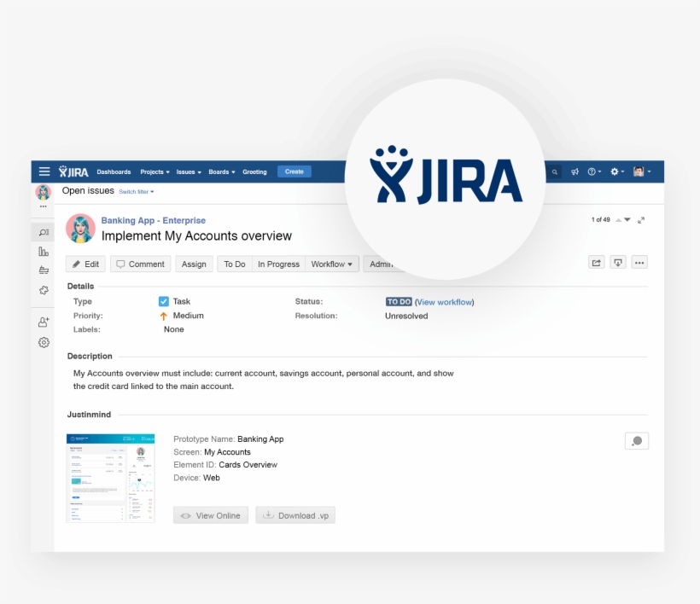Set status with To Do button
The image size is (700, 604).
pos(235,264)
